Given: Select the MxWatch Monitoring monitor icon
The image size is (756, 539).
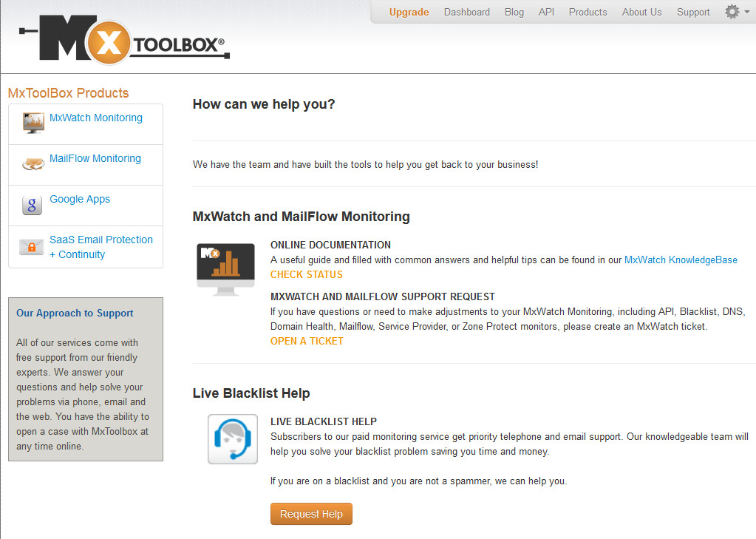Looking at the screenshot, I should (33, 122).
